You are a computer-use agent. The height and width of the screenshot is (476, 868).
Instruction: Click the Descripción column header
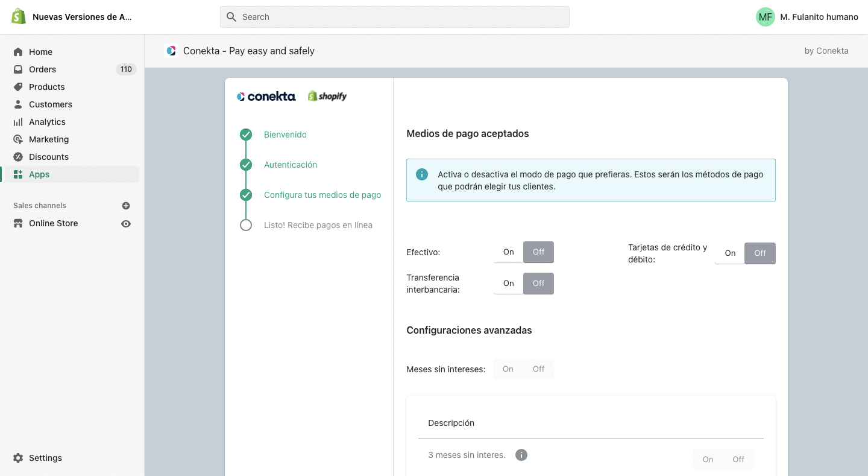(x=451, y=423)
